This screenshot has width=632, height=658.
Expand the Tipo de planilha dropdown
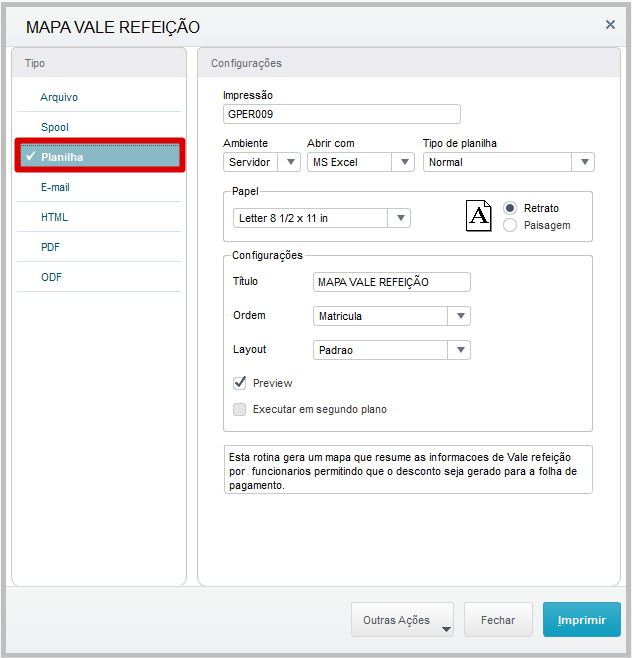click(x=509, y=162)
